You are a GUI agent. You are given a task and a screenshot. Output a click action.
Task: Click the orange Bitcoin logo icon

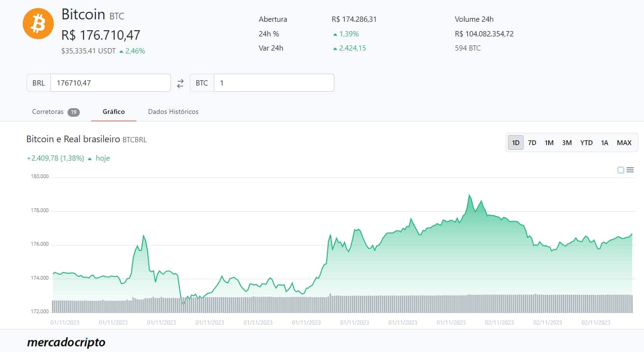(x=38, y=24)
